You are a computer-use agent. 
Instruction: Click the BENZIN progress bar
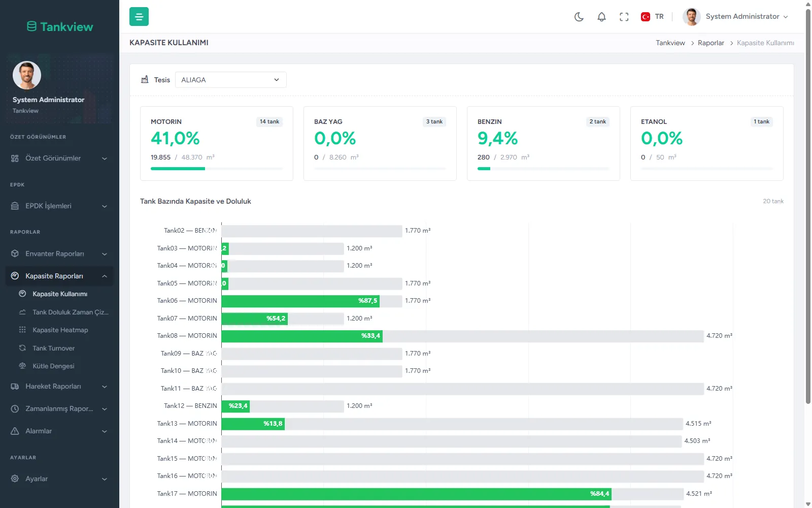click(544, 169)
